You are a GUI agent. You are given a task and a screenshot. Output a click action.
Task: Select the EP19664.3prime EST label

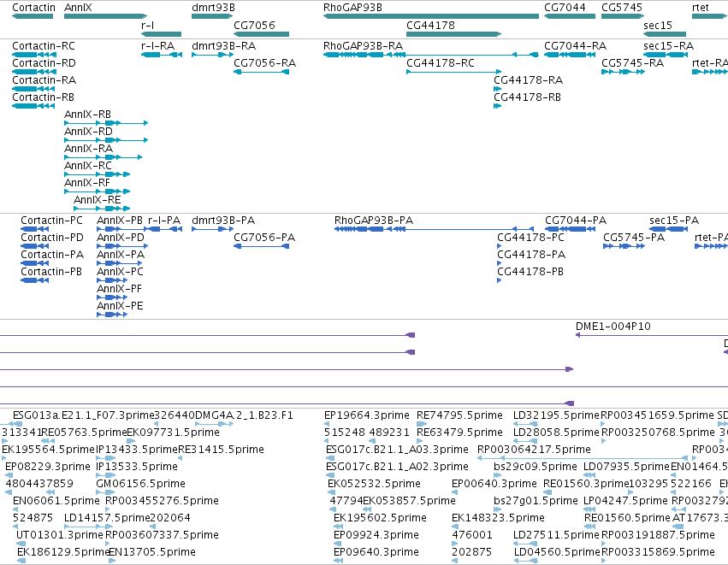[x=366, y=415]
